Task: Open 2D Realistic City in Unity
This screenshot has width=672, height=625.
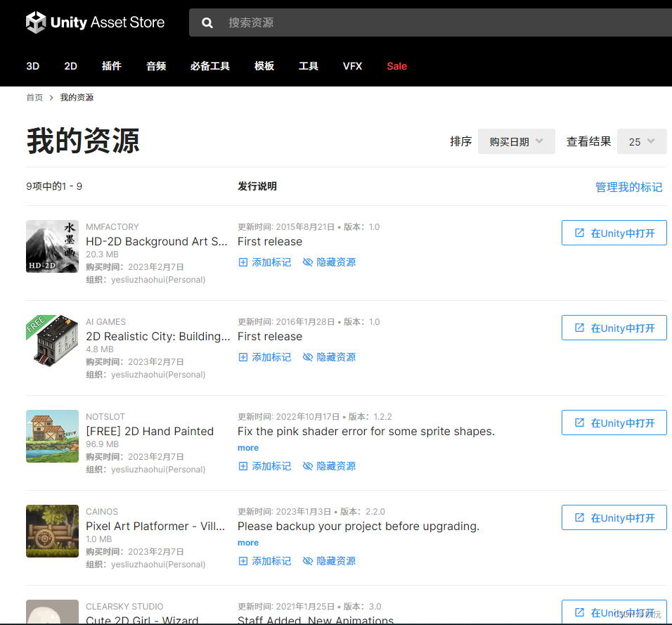Action: tap(614, 328)
